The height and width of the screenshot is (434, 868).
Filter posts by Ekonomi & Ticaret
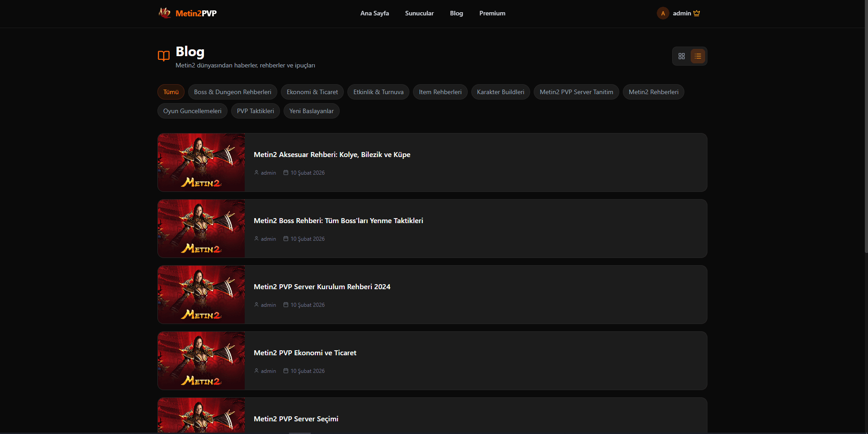(312, 92)
